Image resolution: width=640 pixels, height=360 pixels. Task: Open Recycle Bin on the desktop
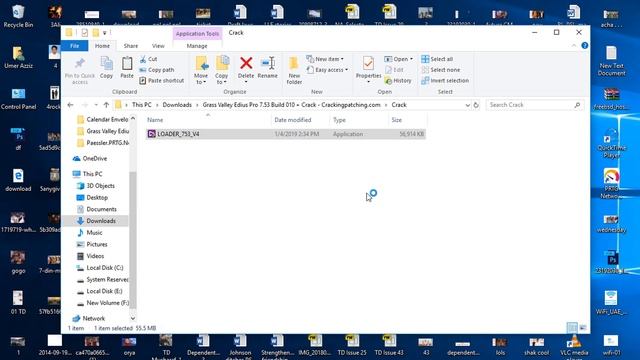pyautogui.click(x=18, y=16)
